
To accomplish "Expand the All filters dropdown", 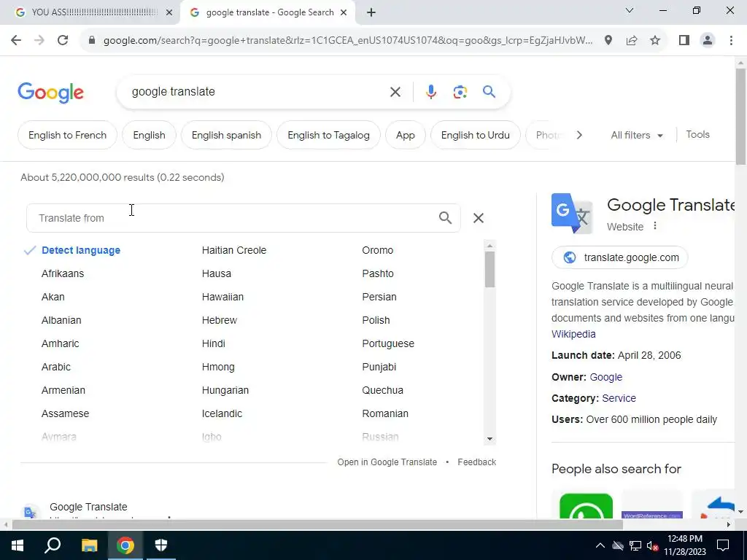I will click(x=637, y=135).
